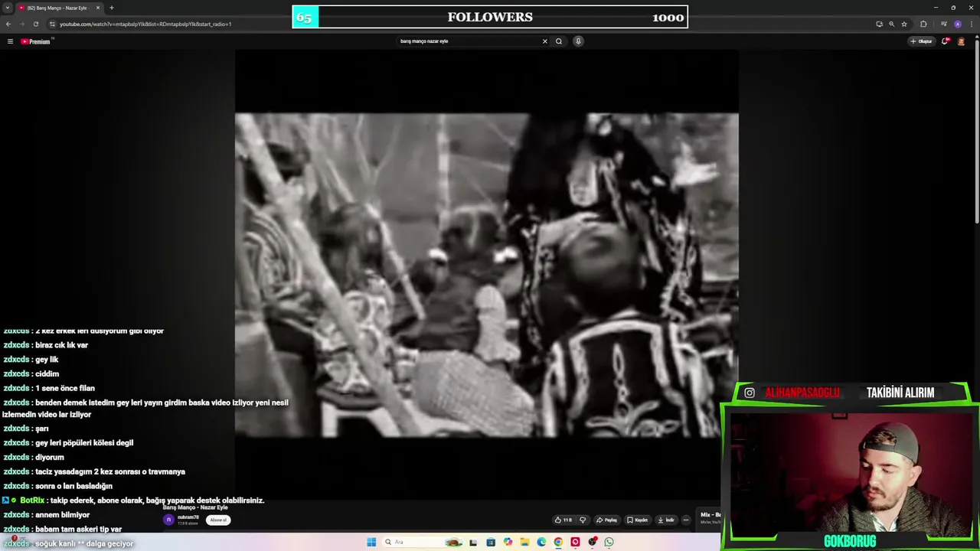Open Chrome media control icon
The height and width of the screenshot is (551, 980).
coord(943,24)
